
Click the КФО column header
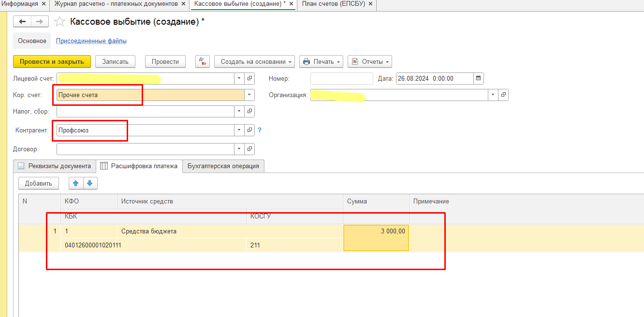(89, 201)
